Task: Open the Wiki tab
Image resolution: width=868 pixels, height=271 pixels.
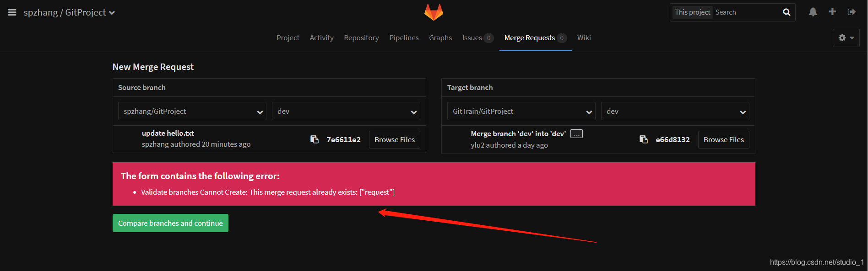Action: pos(584,38)
